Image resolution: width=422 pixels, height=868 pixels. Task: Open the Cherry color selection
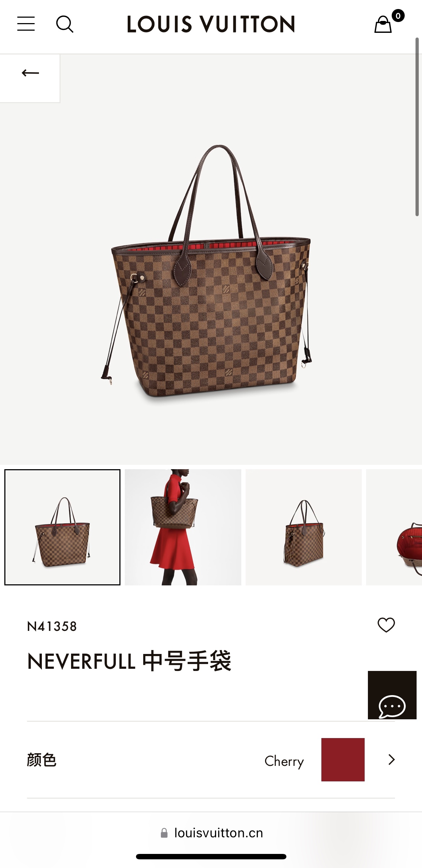284,761
